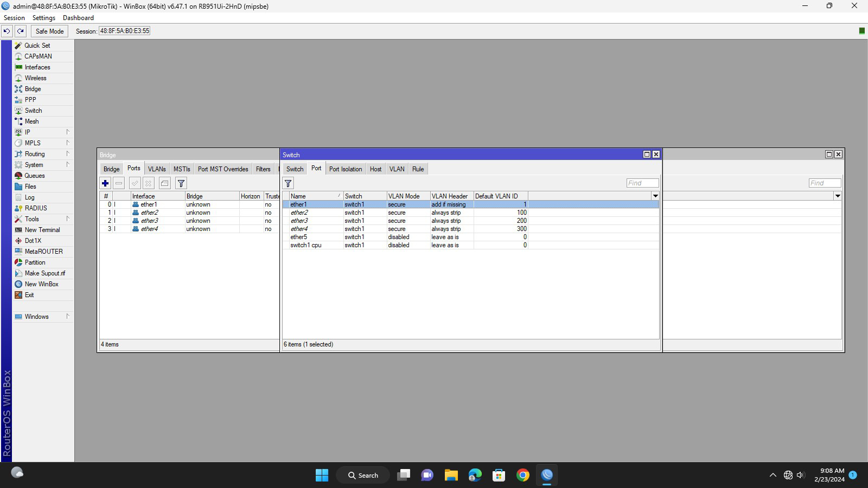Click the filter funnel in Switch window

(x=288, y=183)
